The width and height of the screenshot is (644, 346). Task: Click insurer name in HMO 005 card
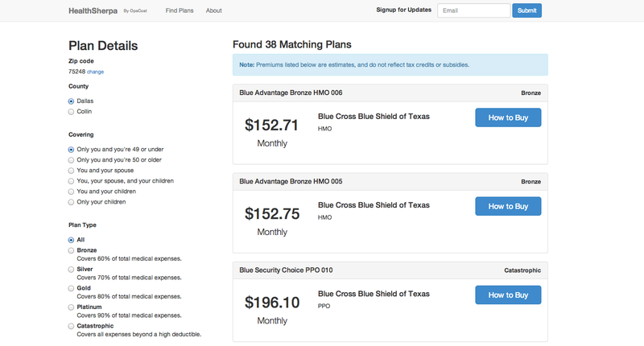[374, 205]
